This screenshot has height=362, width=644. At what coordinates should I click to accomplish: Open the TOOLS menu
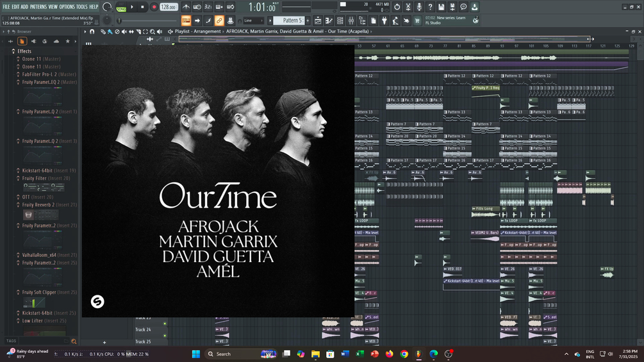(x=82, y=7)
